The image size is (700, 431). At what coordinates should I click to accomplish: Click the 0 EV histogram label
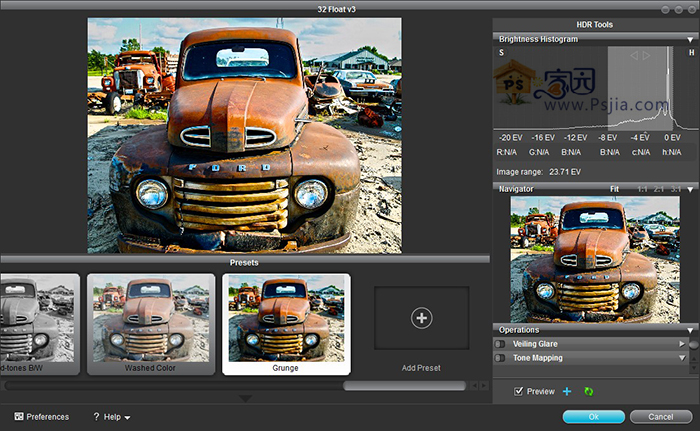click(x=672, y=138)
